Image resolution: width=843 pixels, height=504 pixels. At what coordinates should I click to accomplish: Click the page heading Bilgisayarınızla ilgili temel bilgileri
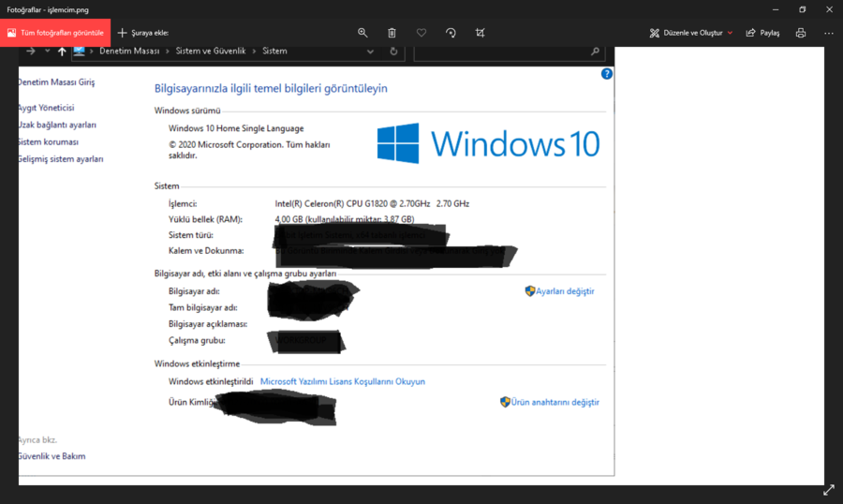(x=271, y=88)
